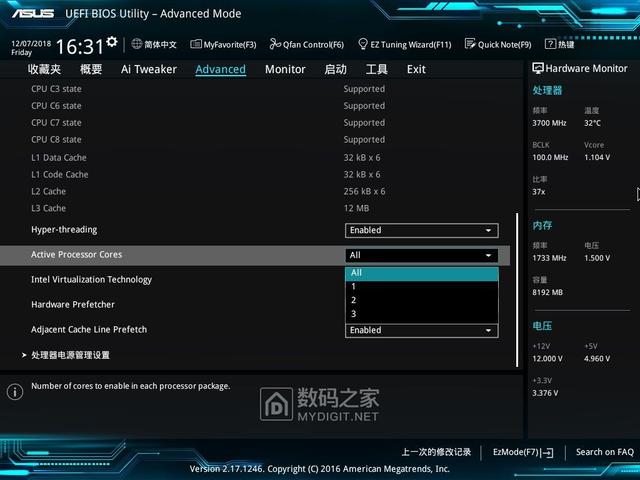Image resolution: width=640 pixels, height=480 pixels.
Task: Switch to the Ai Tweaker tab
Action: (x=149, y=69)
